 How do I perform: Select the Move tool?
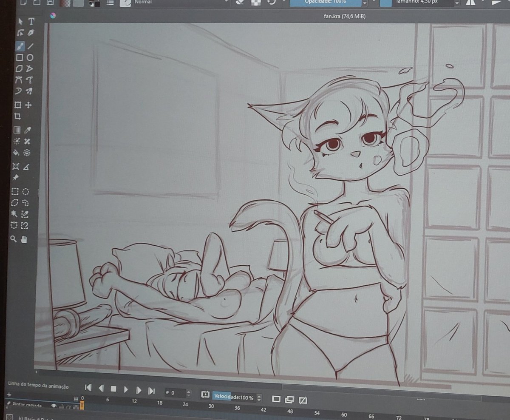click(28, 105)
